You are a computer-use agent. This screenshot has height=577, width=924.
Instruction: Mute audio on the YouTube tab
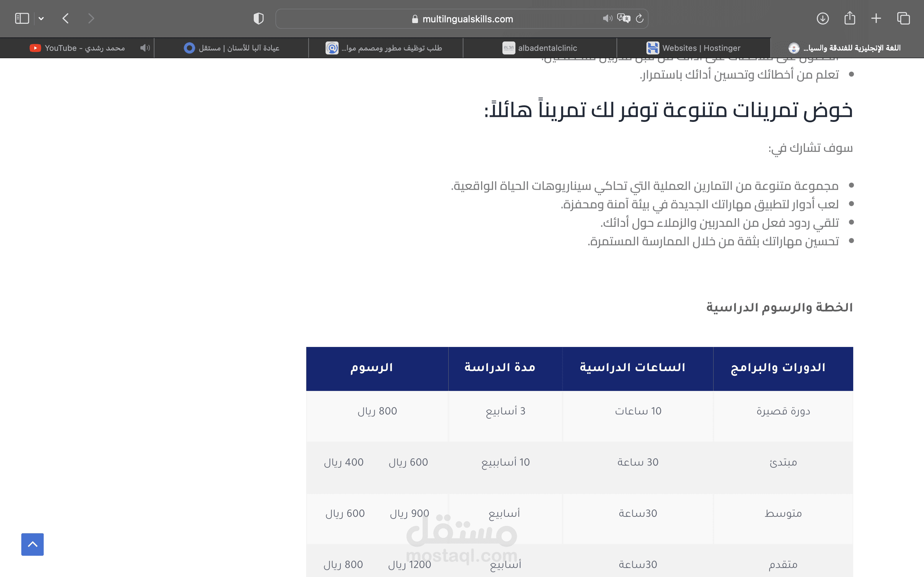[145, 48]
